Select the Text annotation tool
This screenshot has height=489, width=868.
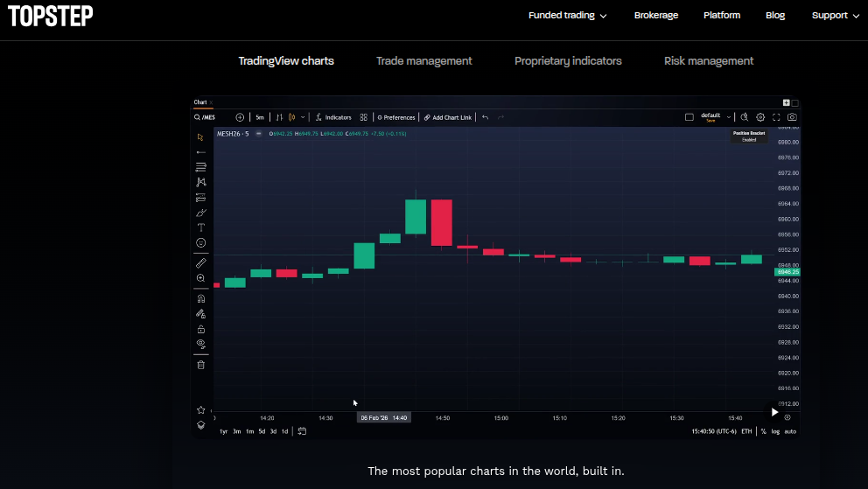point(201,227)
